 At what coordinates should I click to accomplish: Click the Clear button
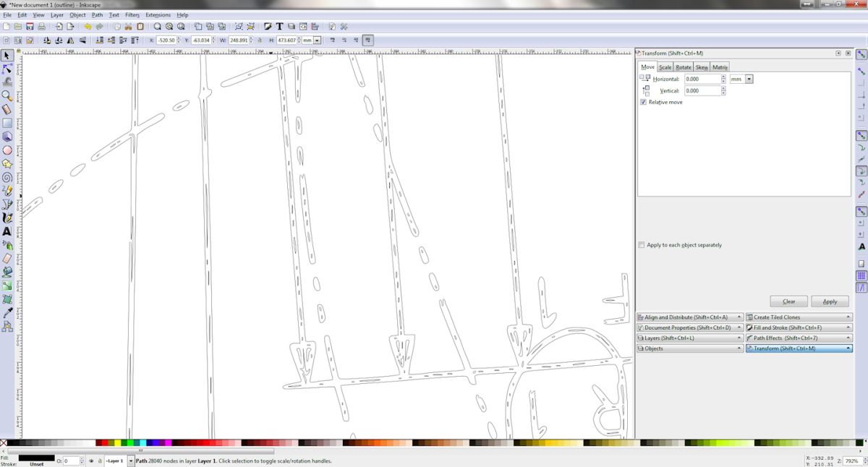tap(788, 301)
